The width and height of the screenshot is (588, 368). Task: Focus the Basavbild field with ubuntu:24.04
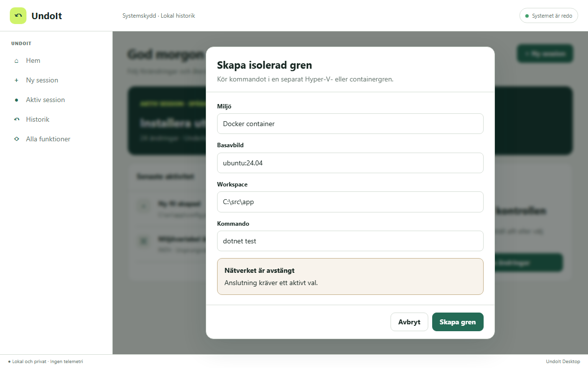350,163
